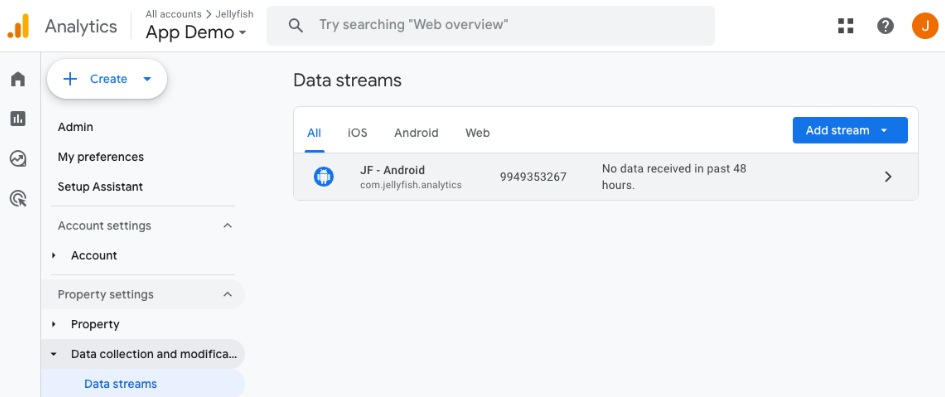Open the Advertising cursor-target icon
The height and width of the screenshot is (397, 945).
(18, 198)
